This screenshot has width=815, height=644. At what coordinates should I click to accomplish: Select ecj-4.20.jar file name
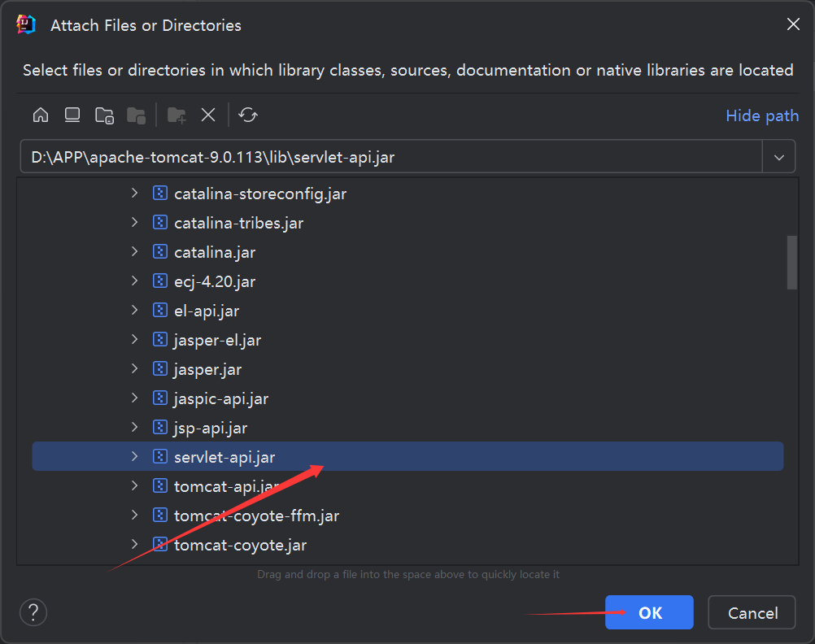pyautogui.click(x=215, y=281)
